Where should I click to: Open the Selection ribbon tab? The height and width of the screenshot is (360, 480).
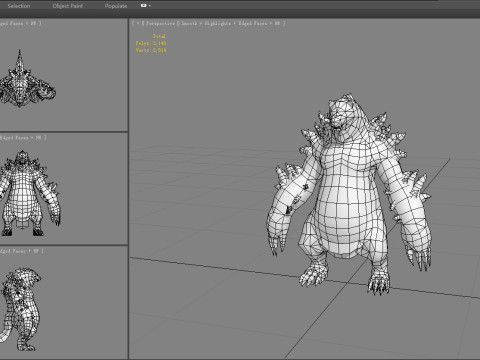point(19,6)
